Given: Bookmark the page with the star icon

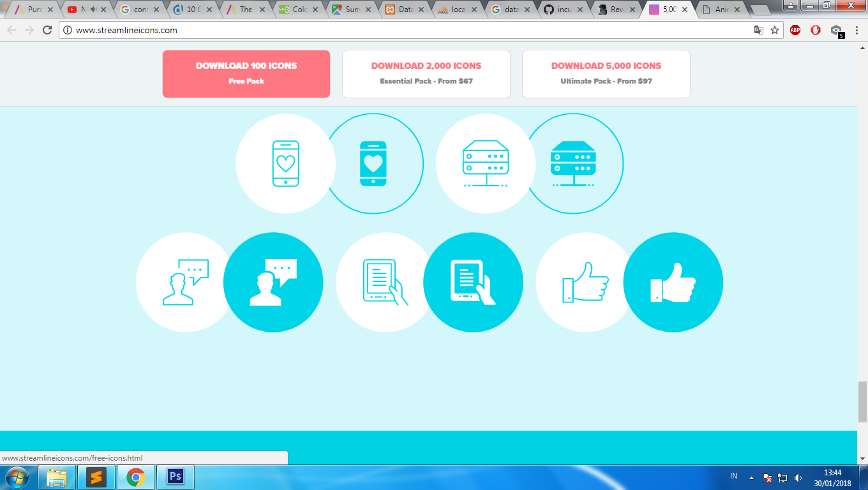Looking at the screenshot, I should coord(775,30).
